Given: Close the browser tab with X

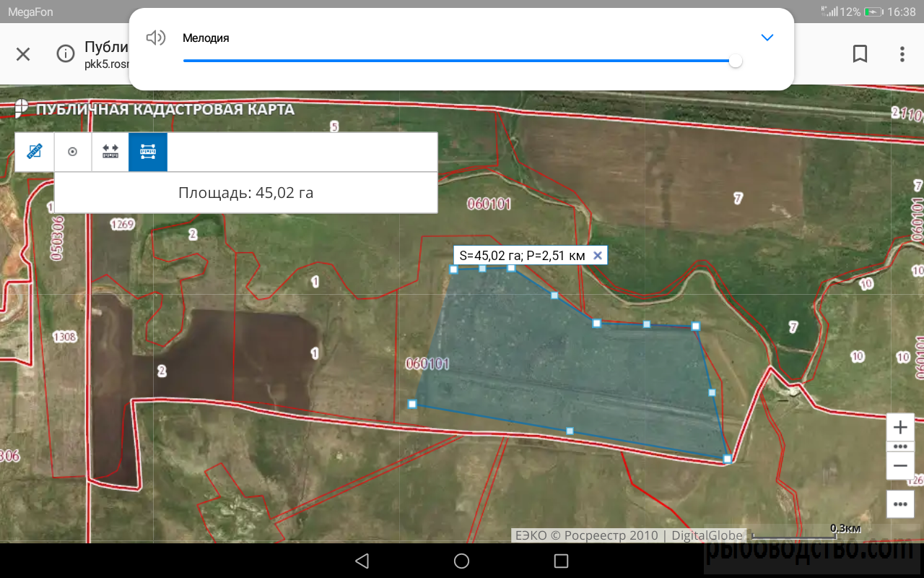Looking at the screenshot, I should (x=23, y=54).
